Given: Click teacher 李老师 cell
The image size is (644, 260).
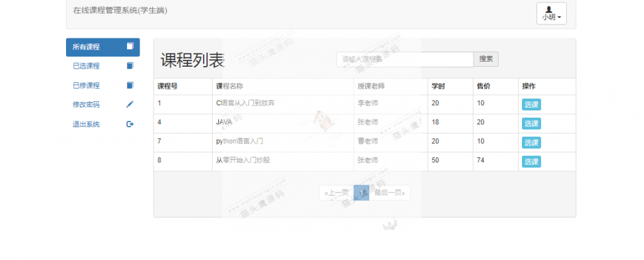Looking at the screenshot, I should coord(391,105).
